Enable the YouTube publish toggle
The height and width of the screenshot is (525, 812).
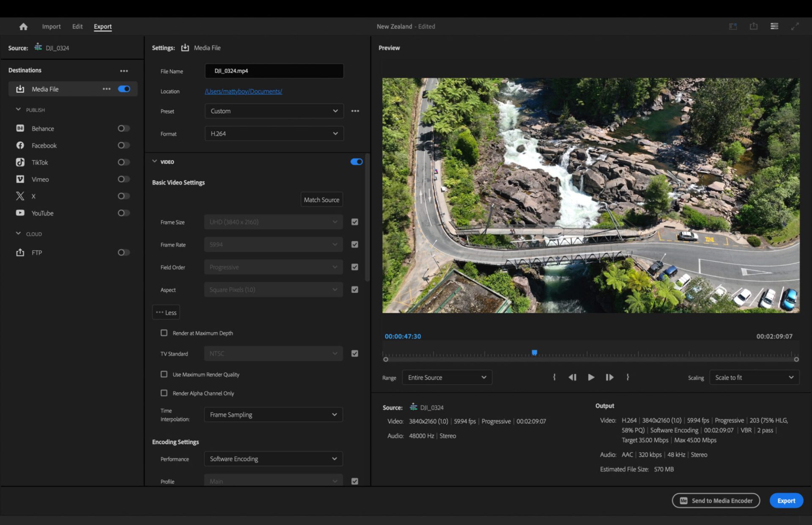tap(123, 213)
